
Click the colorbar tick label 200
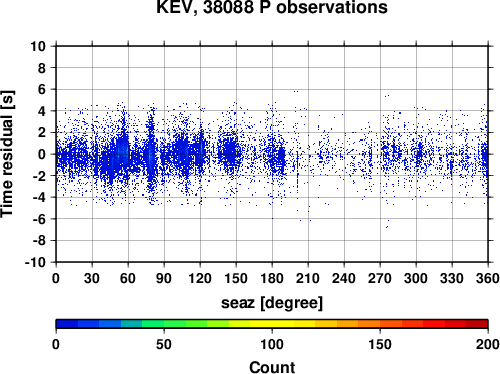488,344
